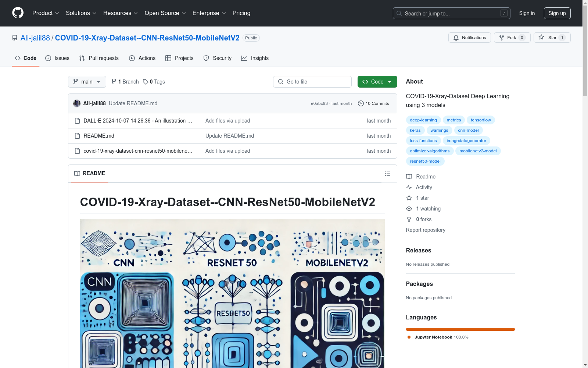Click the tag icon next to 0 Tags
588x368 pixels.
[146, 82]
